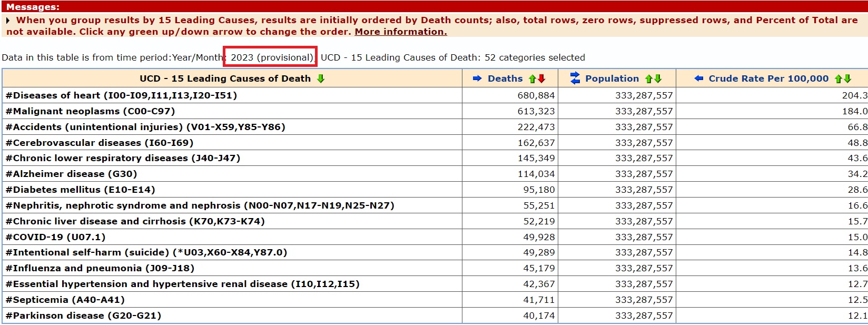The width and height of the screenshot is (868, 325).
Task: Select the Cerebrovascular diseases row label
Action: [x=100, y=143]
